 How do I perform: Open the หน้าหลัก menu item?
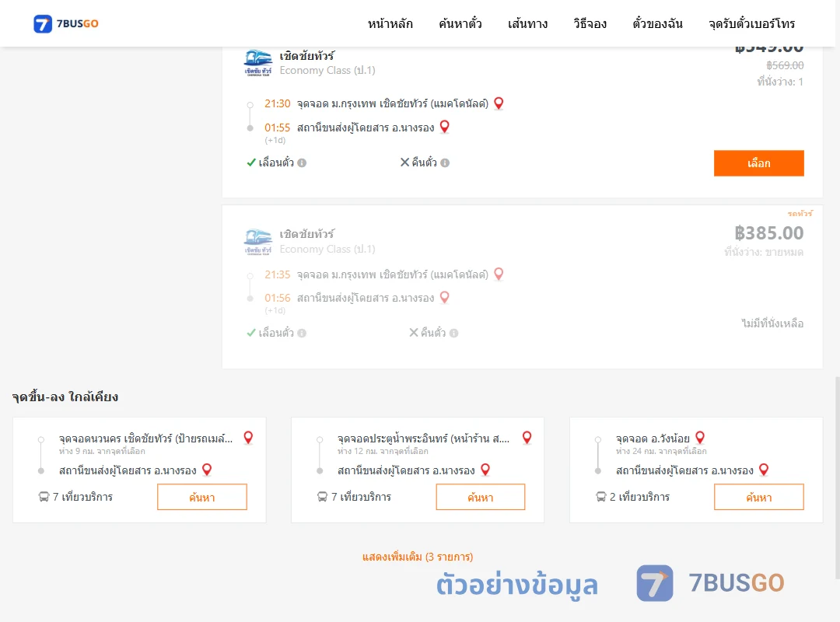point(390,23)
